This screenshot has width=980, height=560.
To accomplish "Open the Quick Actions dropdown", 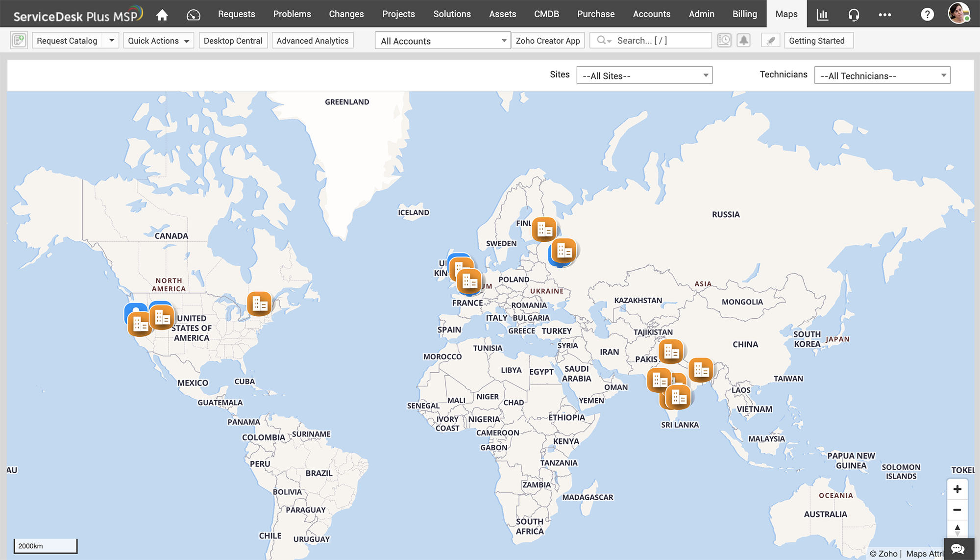I will [158, 41].
